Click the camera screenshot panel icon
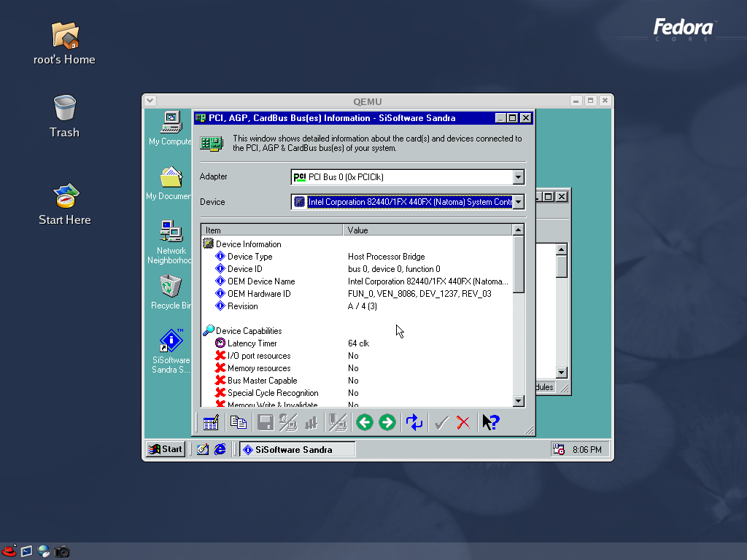This screenshot has width=747, height=560. coord(61,551)
